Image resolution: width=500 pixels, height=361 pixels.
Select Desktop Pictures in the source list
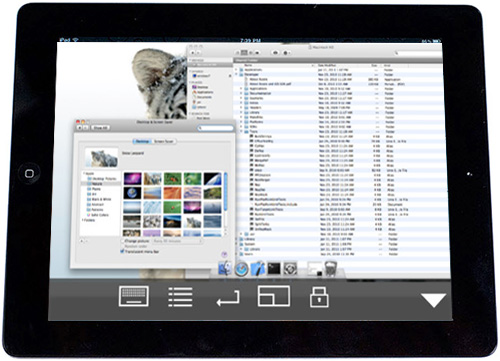click(x=101, y=179)
